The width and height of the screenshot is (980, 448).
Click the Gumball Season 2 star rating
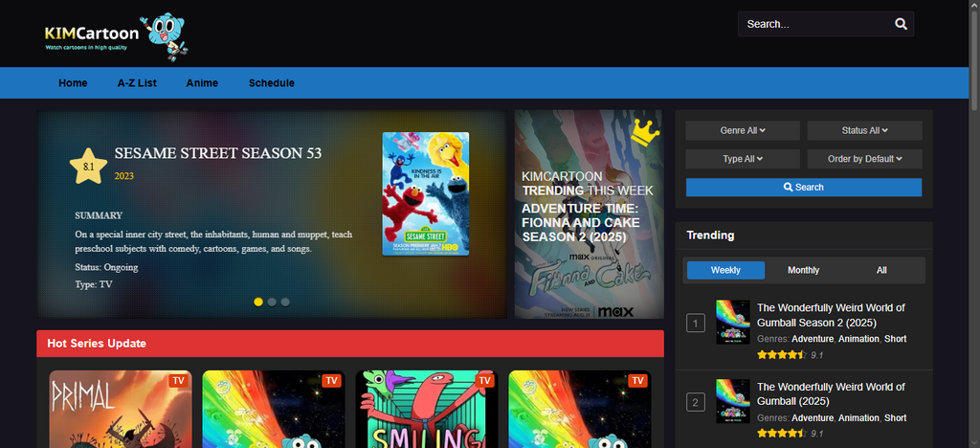click(x=779, y=354)
